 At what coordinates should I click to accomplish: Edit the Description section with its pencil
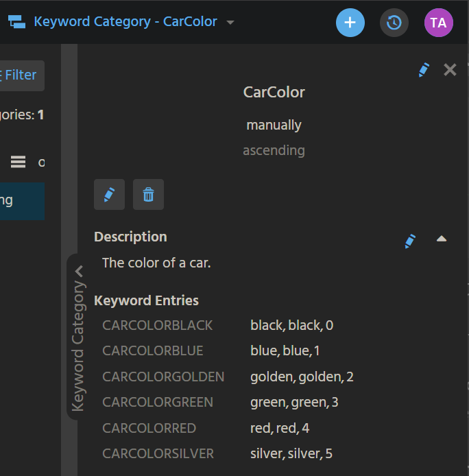[x=410, y=241]
